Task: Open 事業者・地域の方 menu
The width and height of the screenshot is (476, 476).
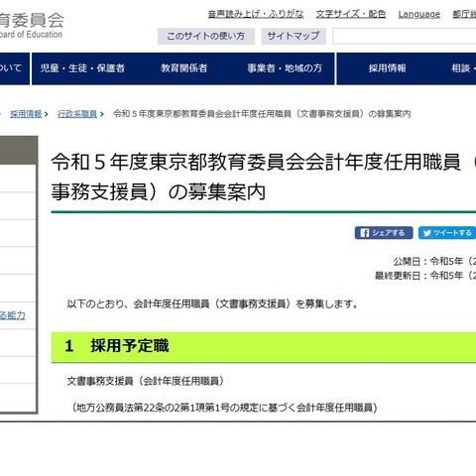Action: pyautogui.click(x=285, y=68)
